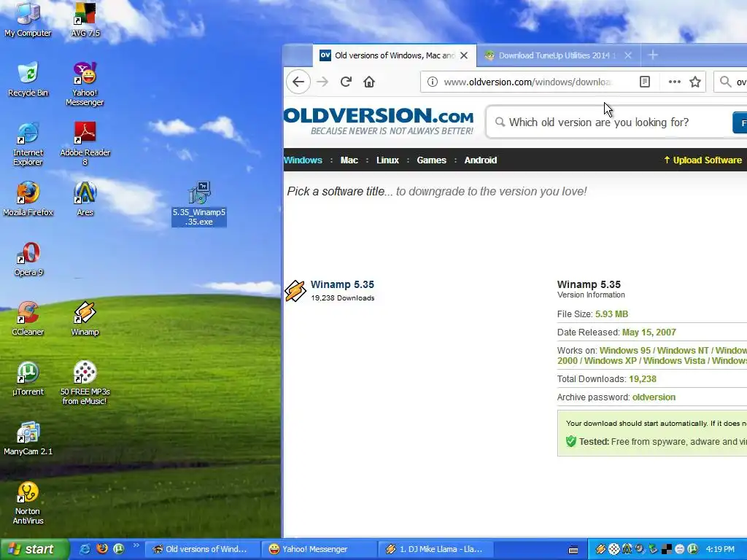
Task: Launch CCleaner from the desktop
Action: click(x=28, y=319)
